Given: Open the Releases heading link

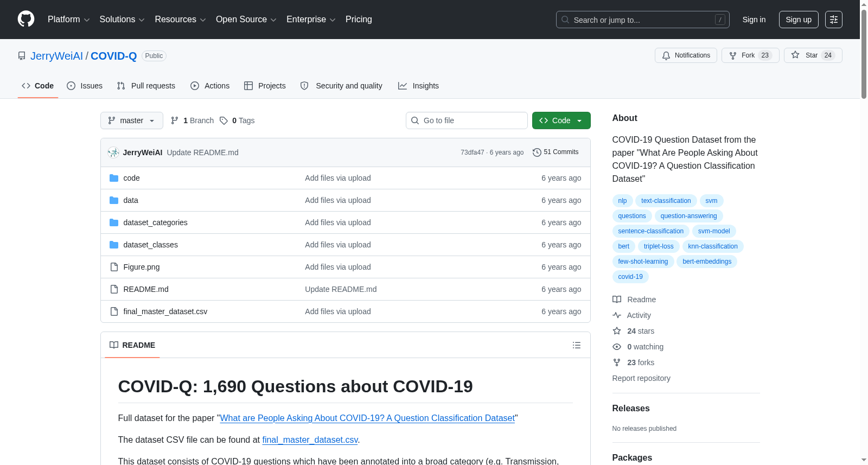Looking at the screenshot, I should (x=631, y=409).
